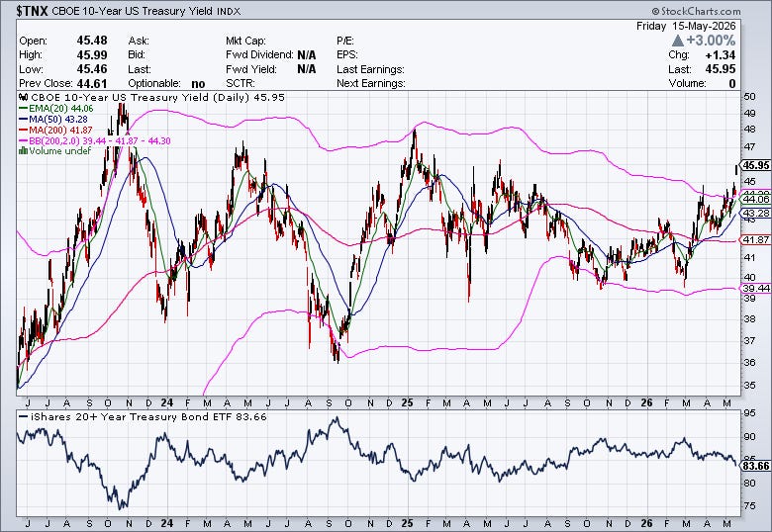772x532 pixels.
Task: Click the INDX label in header
Action: 229,11
